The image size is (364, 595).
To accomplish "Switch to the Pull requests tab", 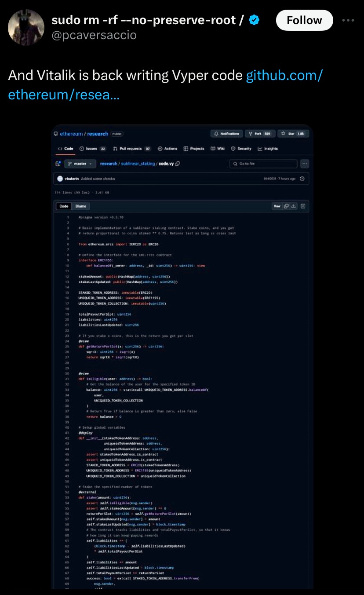I will pyautogui.click(x=132, y=149).
